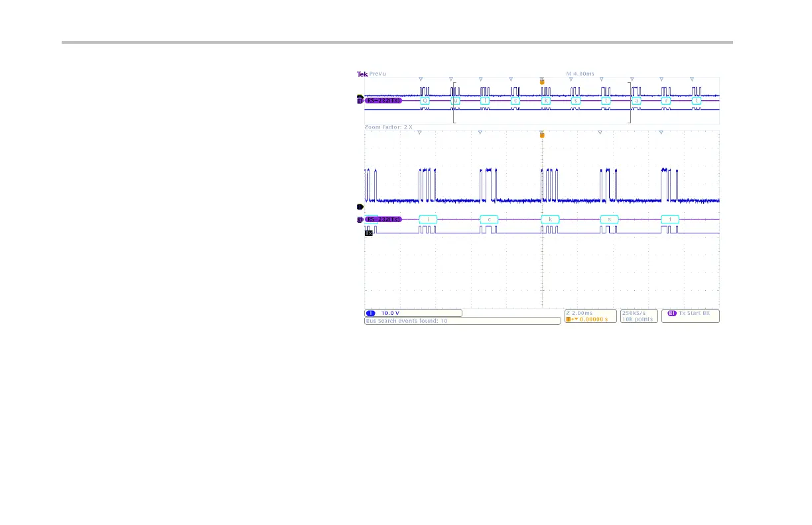Click search mark triangle above 'Q' in overview

(x=421, y=79)
